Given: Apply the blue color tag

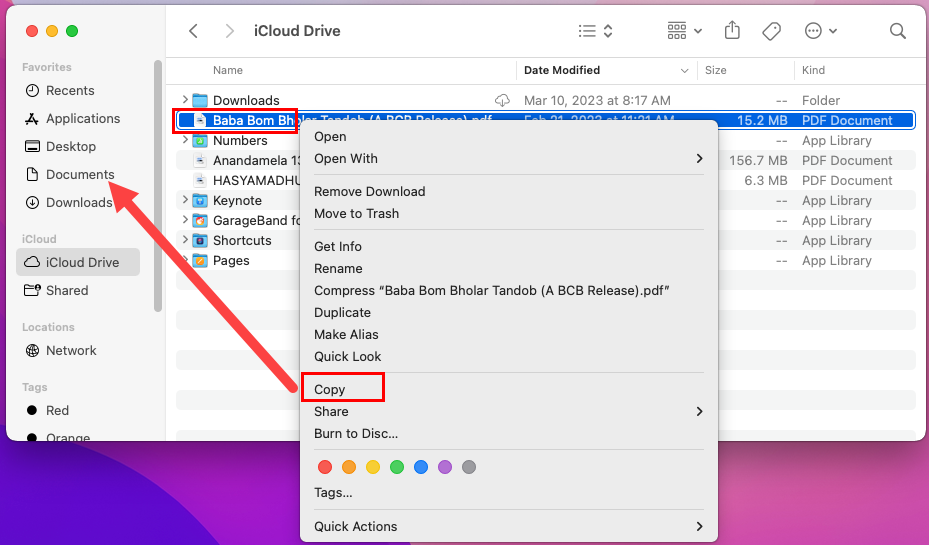Looking at the screenshot, I should [x=421, y=467].
